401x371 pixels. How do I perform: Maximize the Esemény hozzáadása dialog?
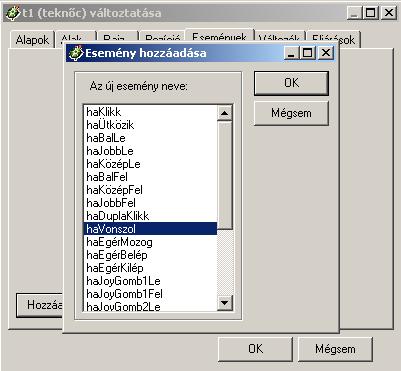click(x=308, y=53)
